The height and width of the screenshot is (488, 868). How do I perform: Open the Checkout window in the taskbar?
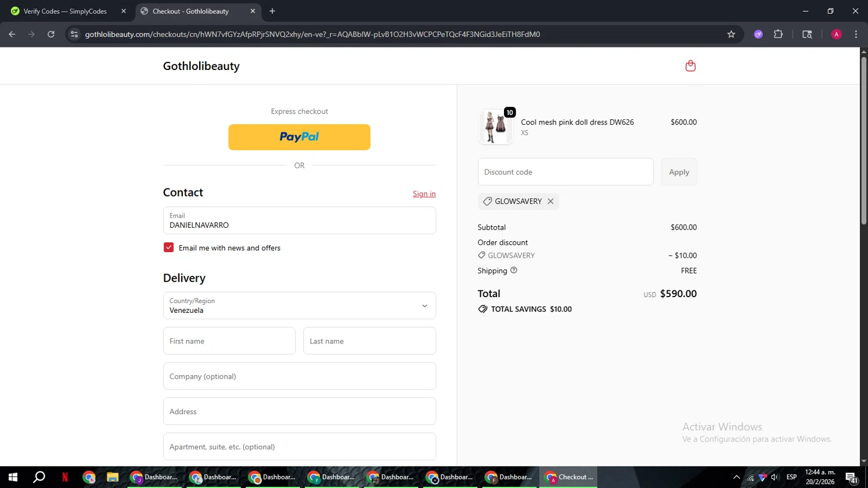point(569,477)
